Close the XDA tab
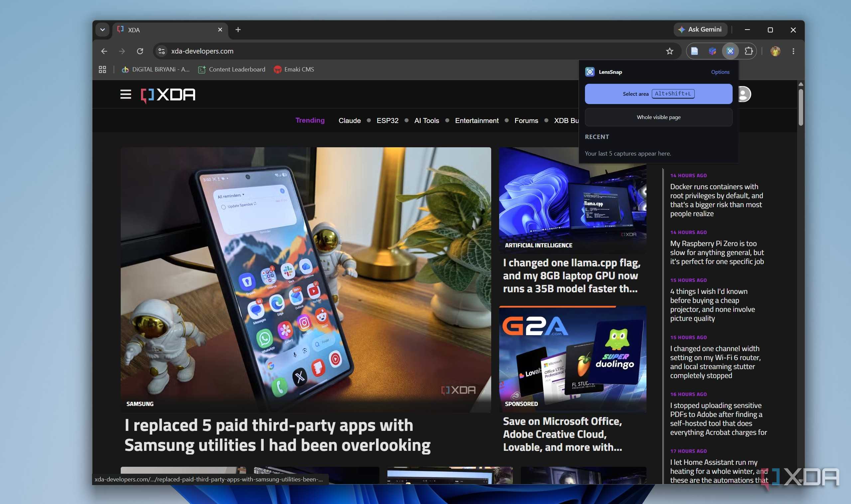Screen dimensions: 851x504 point(220,30)
